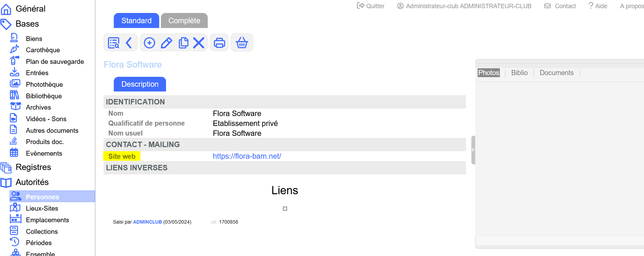Collapse the right side panel handle
Image resolution: width=644 pixels, height=256 pixels.
pyautogui.click(x=473, y=150)
